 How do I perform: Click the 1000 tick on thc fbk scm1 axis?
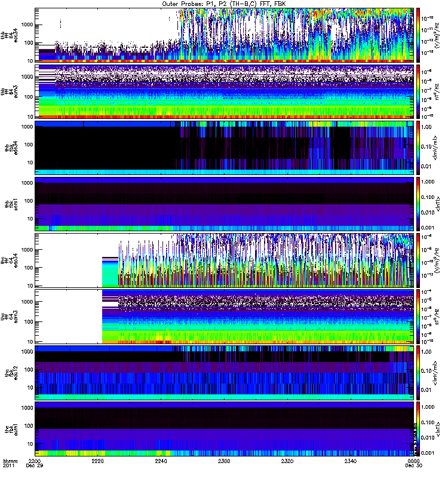pos(27,408)
